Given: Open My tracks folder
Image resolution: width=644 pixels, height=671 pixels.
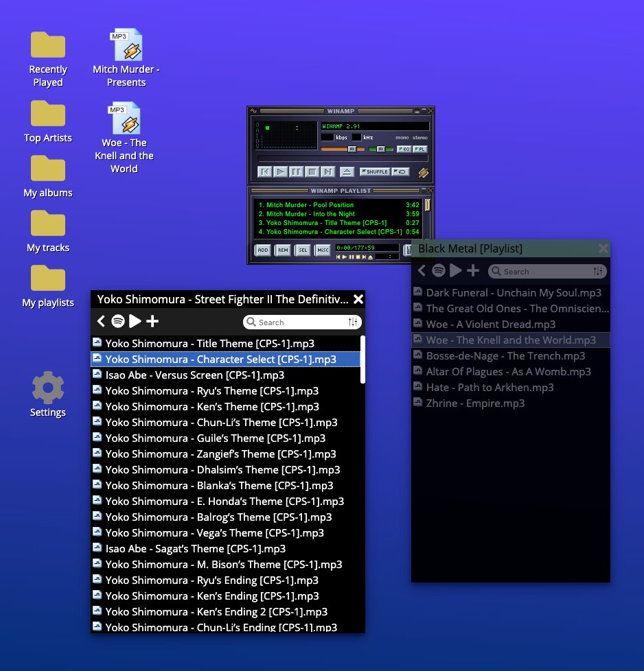Looking at the screenshot, I should coord(48,231).
